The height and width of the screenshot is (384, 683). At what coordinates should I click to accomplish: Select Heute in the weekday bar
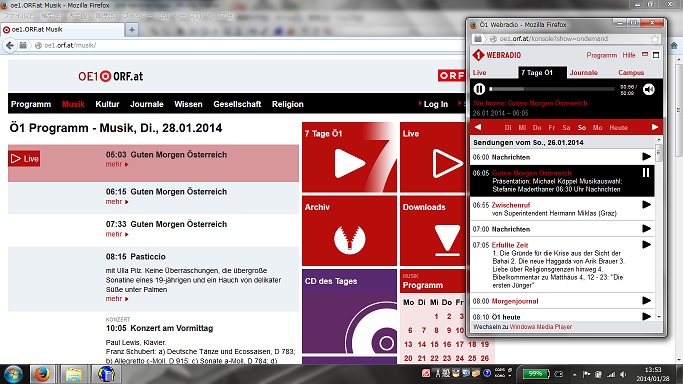click(x=619, y=128)
